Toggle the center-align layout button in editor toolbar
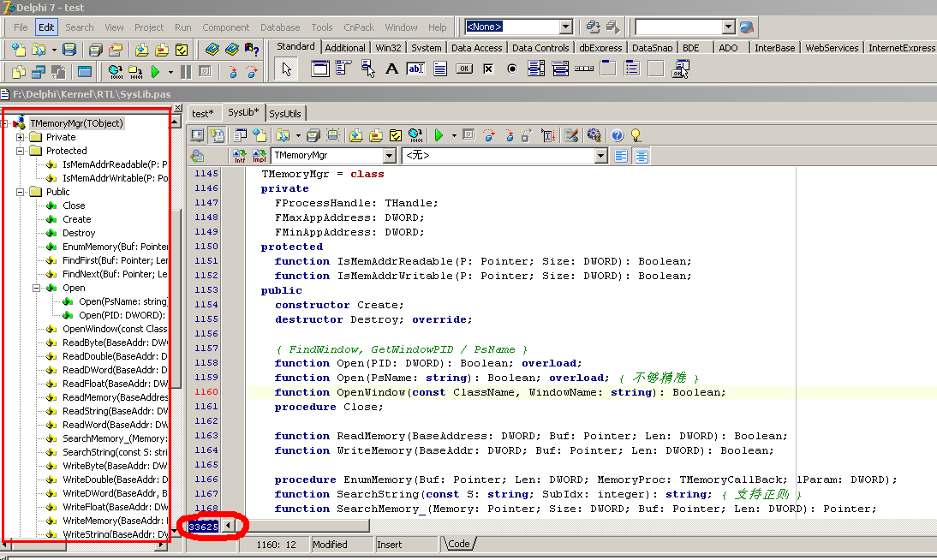The height and width of the screenshot is (560, 937). (642, 156)
